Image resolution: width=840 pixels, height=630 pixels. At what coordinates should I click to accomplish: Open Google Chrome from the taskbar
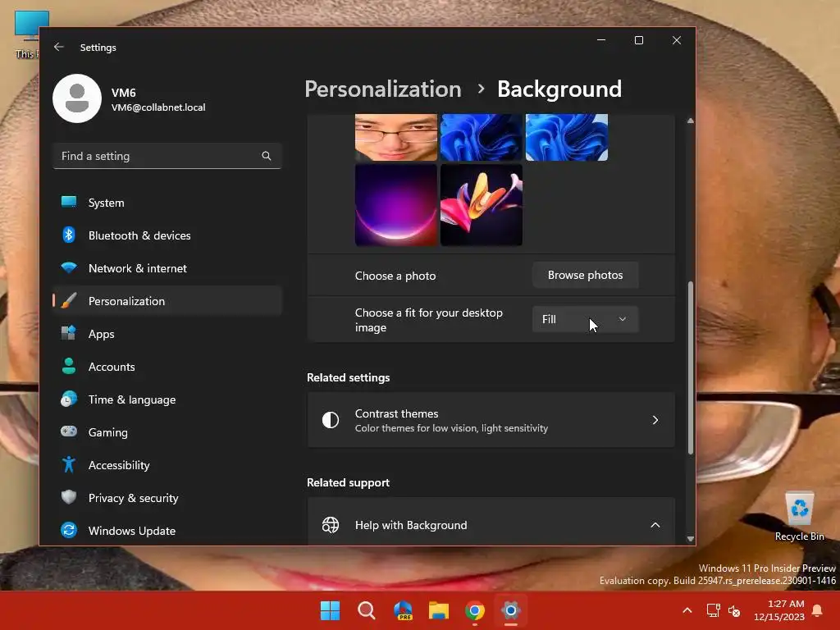475,610
